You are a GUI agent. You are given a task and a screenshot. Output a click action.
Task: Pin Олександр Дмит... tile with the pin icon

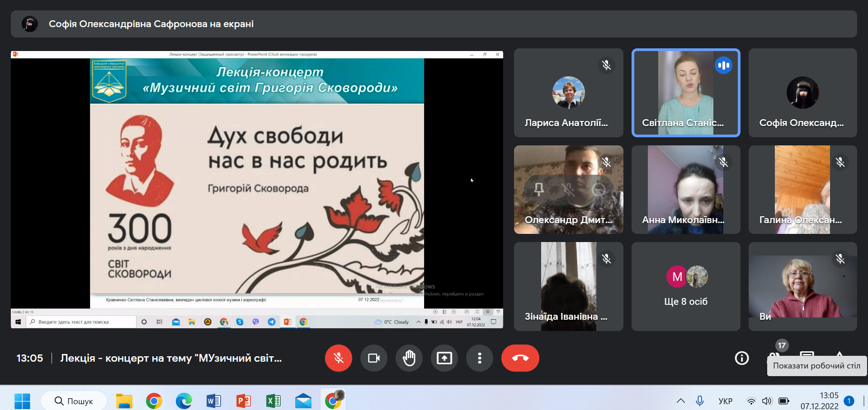click(x=539, y=189)
